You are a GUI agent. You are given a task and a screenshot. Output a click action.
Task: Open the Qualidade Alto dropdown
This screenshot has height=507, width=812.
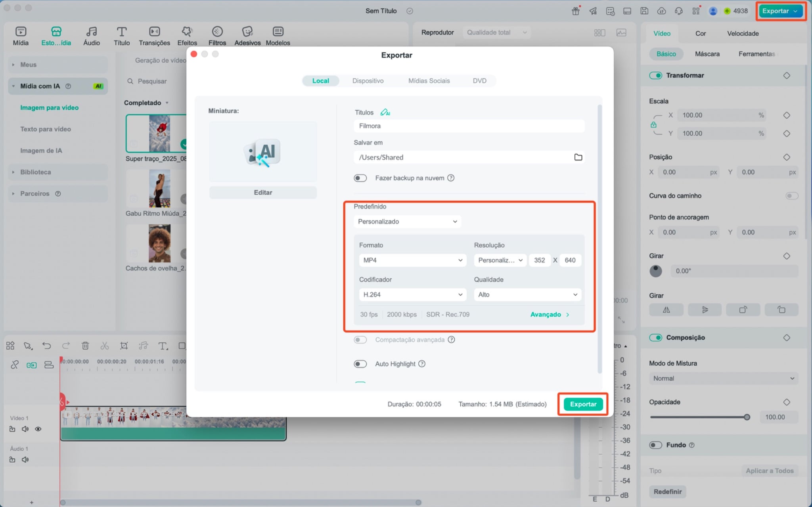tap(527, 295)
